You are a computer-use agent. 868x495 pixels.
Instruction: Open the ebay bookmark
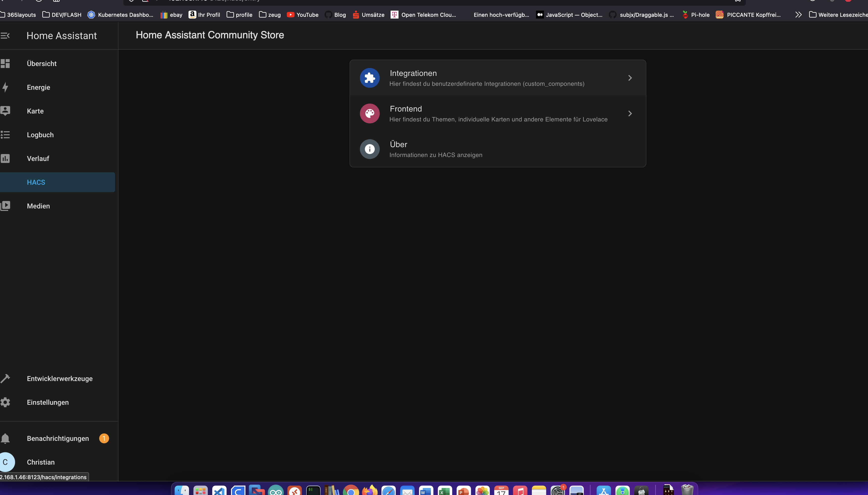171,15
